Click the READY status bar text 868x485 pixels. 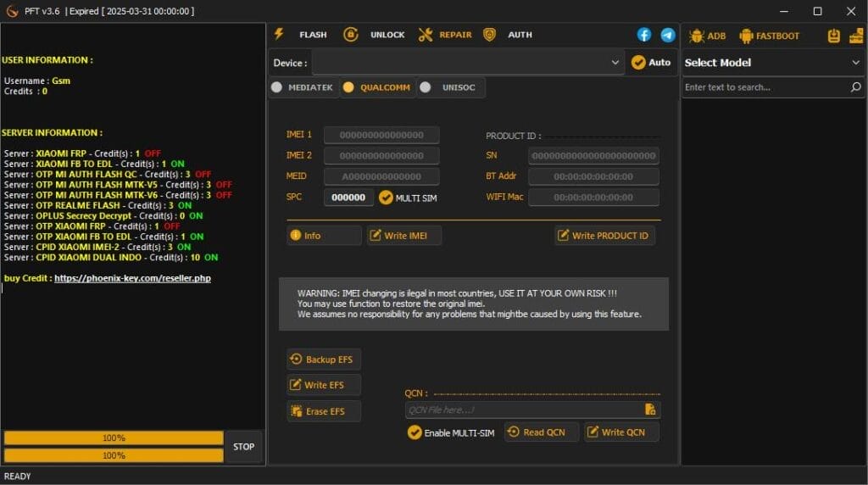[x=17, y=477]
